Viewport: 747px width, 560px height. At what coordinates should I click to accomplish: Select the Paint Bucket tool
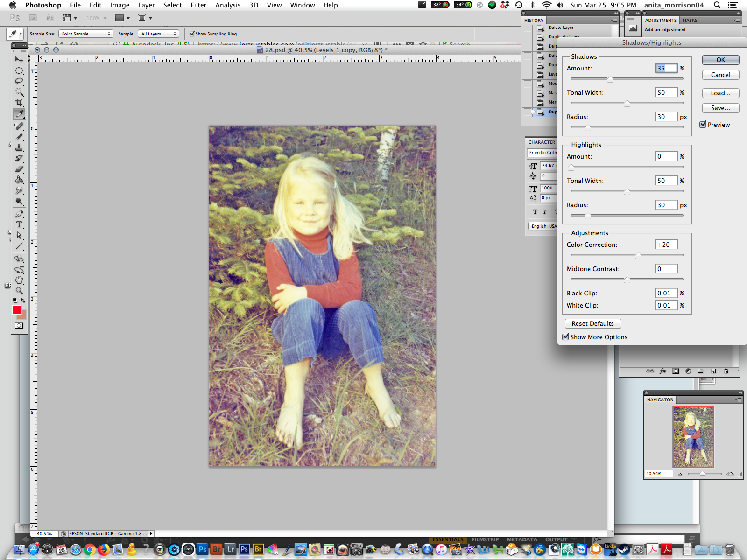click(x=19, y=180)
